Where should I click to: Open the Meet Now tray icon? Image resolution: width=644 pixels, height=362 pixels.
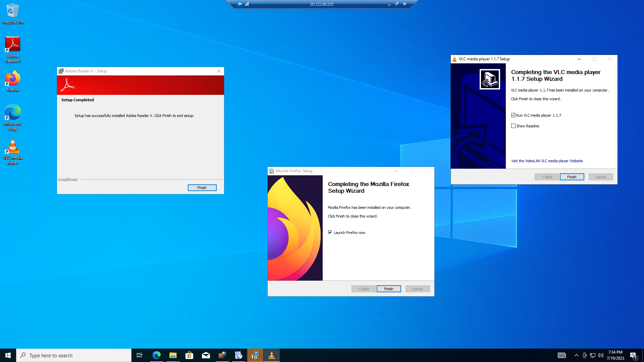click(585, 355)
